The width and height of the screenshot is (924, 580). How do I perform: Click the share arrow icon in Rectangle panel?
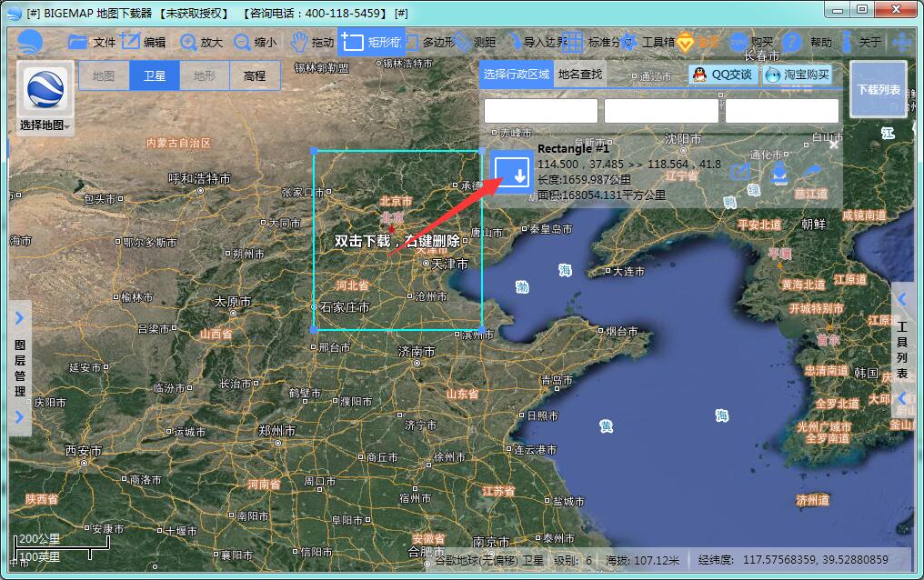click(812, 170)
